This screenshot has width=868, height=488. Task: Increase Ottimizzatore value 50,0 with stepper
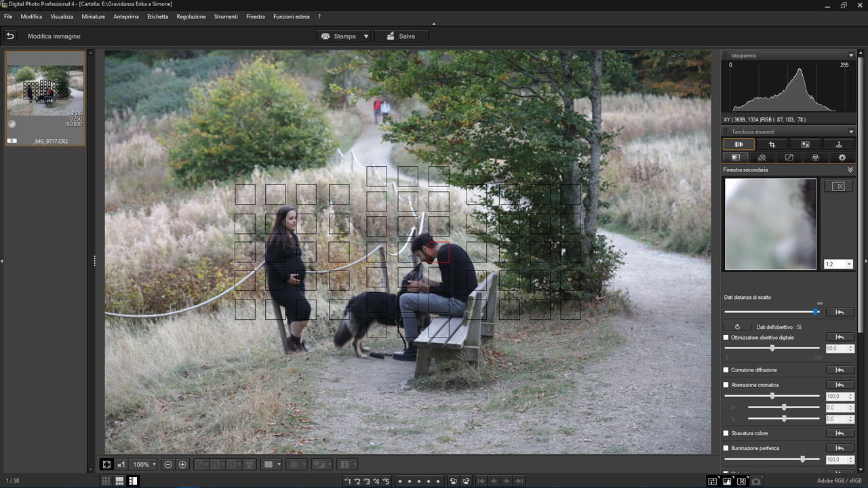pyautogui.click(x=851, y=346)
